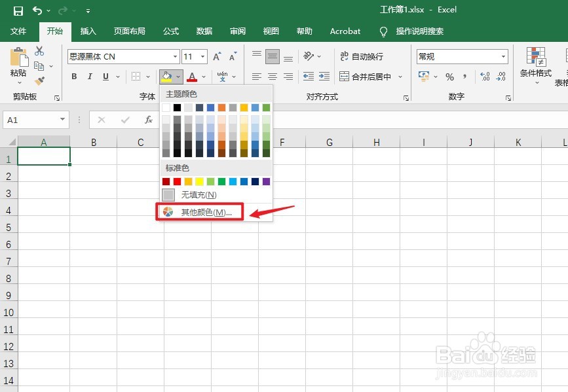The height and width of the screenshot is (392, 568).
Task: Click the align right icon
Action: point(288,77)
